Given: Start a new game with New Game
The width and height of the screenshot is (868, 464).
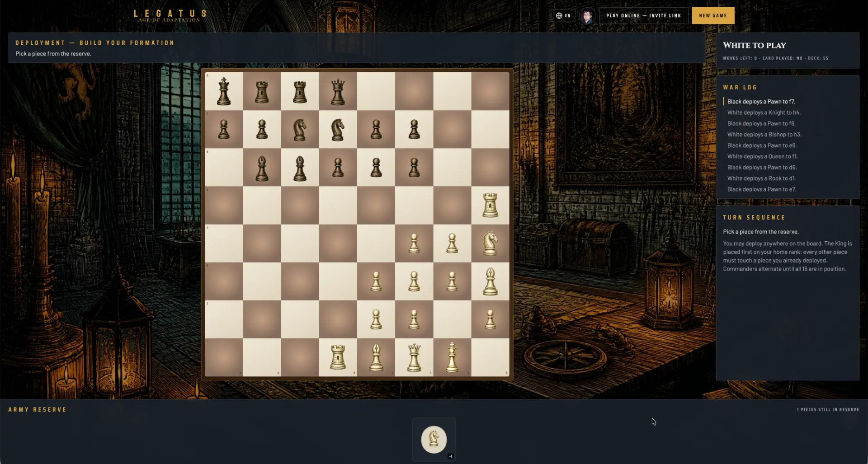Looking at the screenshot, I should click(x=713, y=15).
